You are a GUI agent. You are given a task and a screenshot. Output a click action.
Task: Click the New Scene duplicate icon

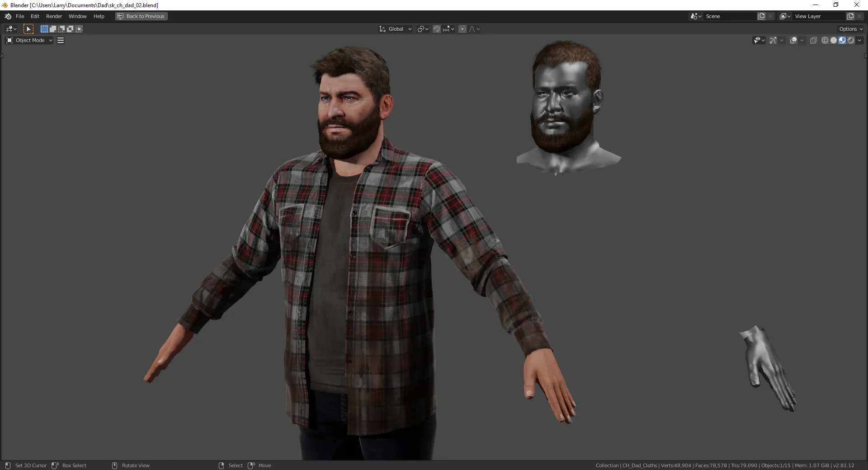point(761,16)
